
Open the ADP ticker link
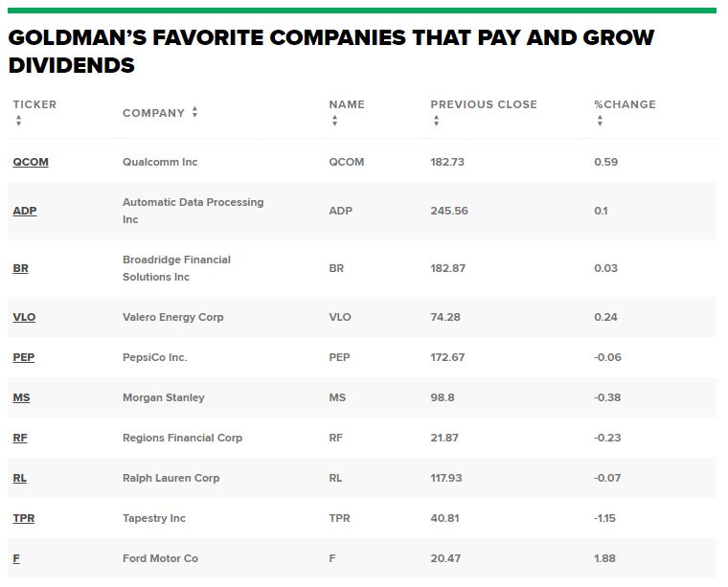pos(25,211)
